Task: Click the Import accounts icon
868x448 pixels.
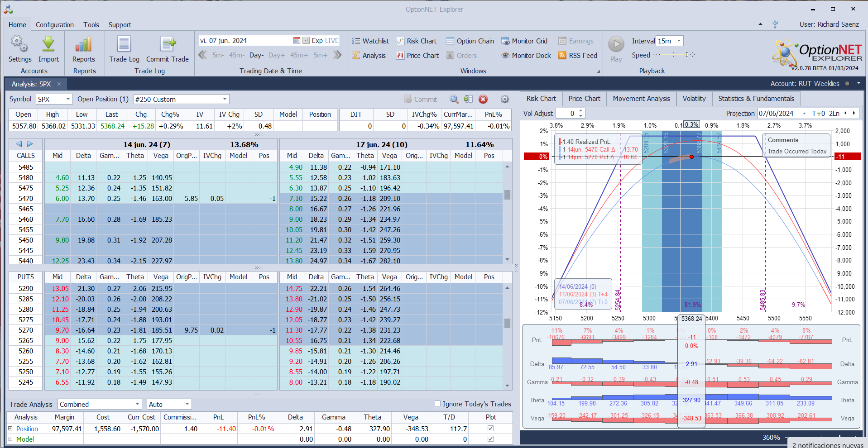Action: coord(48,45)
